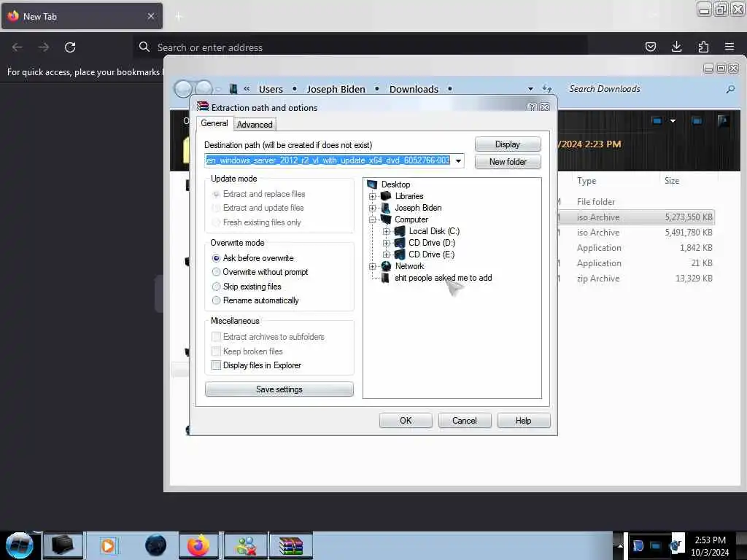Click the New folder button
Screen dimensions: 747x560
[x=508, y=162]
